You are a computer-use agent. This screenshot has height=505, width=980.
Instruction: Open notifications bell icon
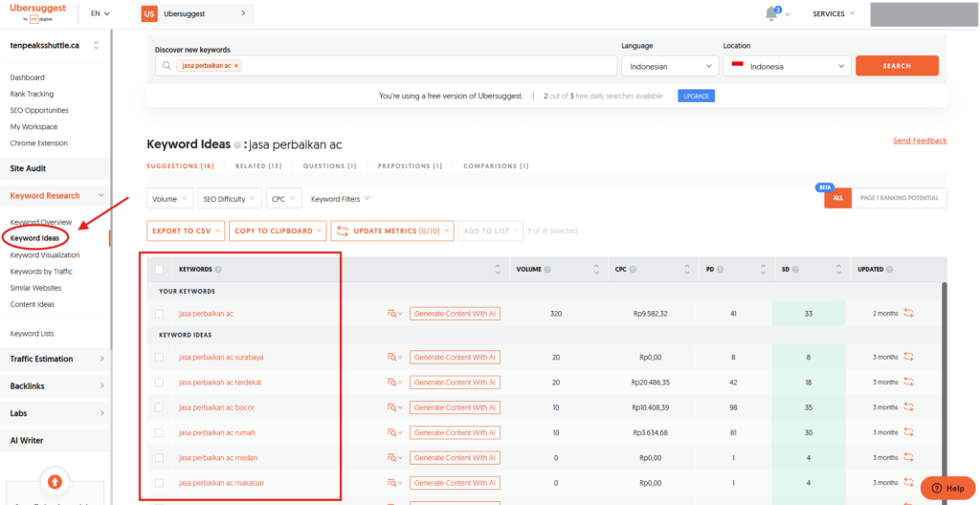click(x=771, y=13)
